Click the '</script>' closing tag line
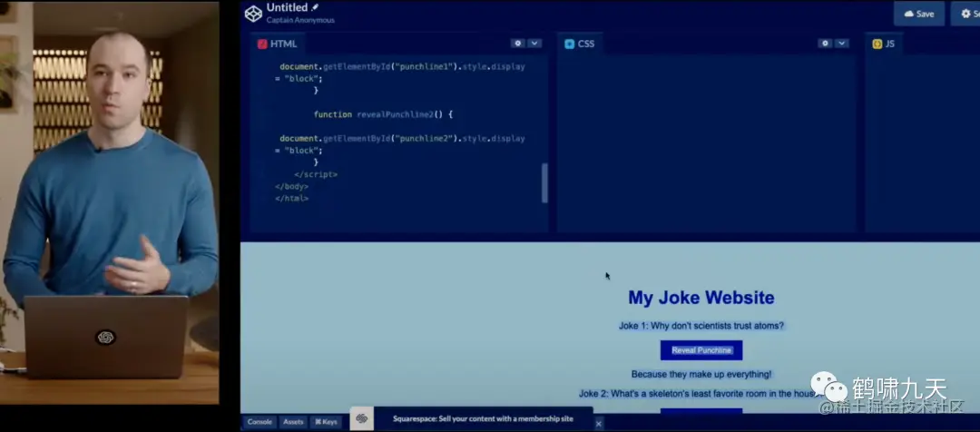 (316, 174)
